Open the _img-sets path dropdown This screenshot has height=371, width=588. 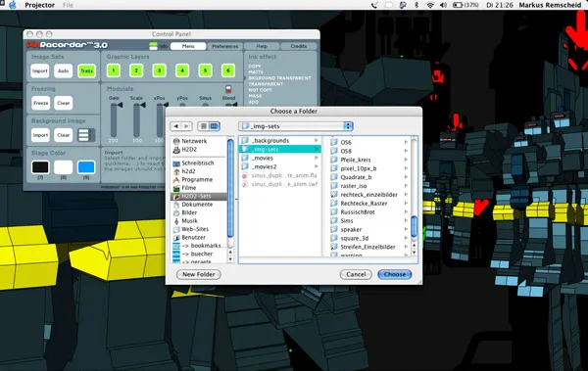(296, 126)
